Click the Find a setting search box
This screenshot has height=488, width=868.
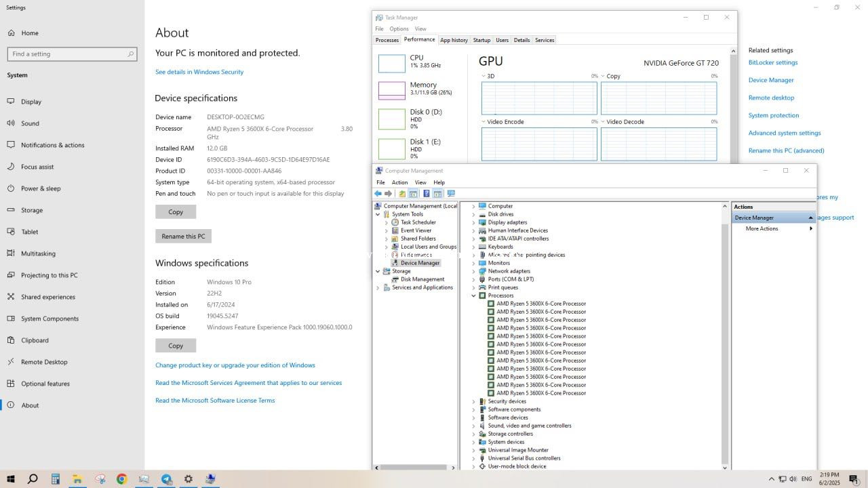pos(72,54)
